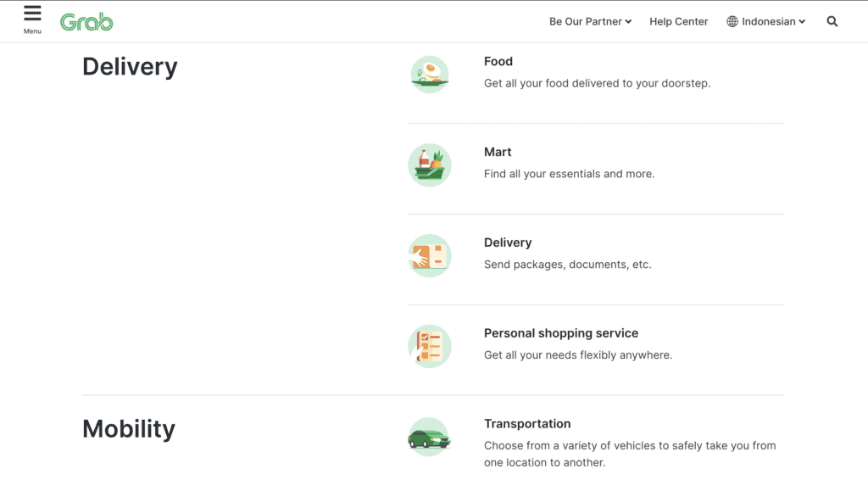Open the Delivery service title link

point(508,243)
